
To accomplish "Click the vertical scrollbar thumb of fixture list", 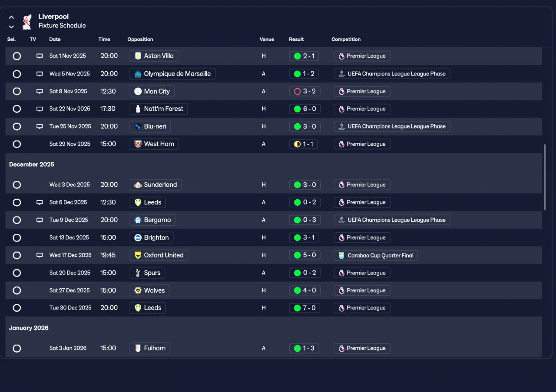I will click(545, 177).
